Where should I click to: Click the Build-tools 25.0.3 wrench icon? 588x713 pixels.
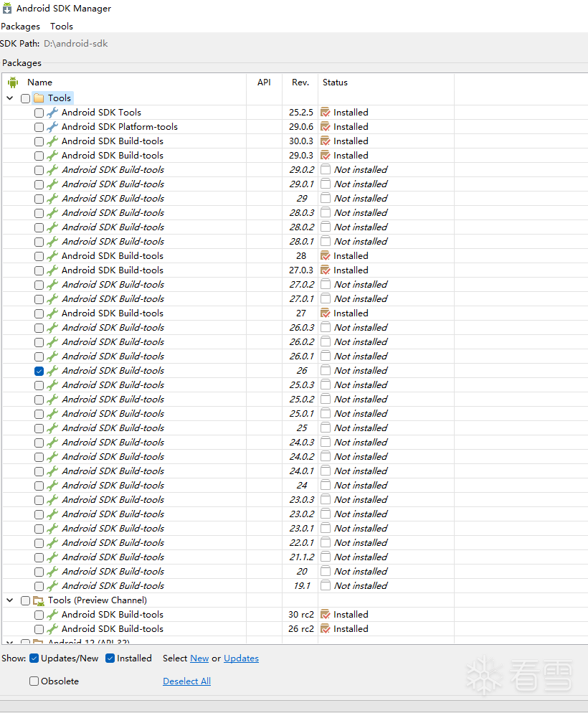(52, 385)
